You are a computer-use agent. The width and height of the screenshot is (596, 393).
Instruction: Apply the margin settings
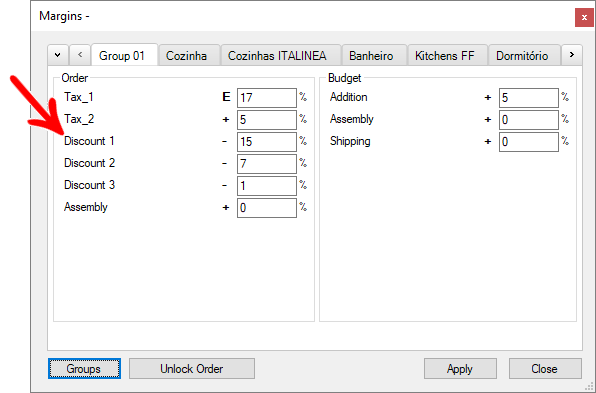[x=460, y=369]
